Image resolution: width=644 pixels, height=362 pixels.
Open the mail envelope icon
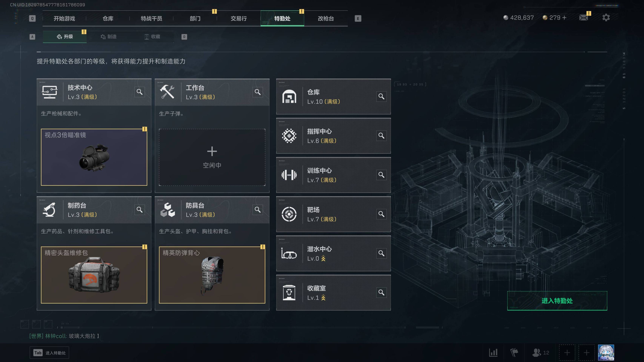pyautogui.click(x=583, y=18)
